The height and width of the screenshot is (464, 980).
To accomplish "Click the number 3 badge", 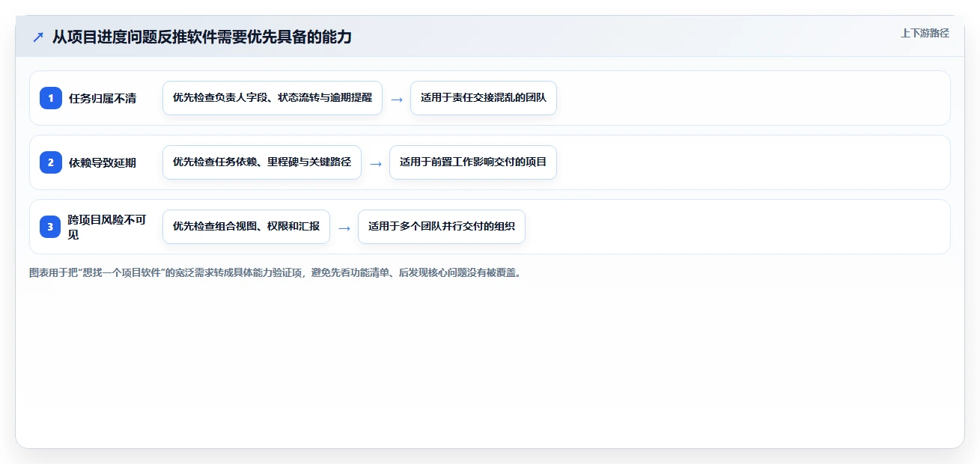I will (50, 227).
